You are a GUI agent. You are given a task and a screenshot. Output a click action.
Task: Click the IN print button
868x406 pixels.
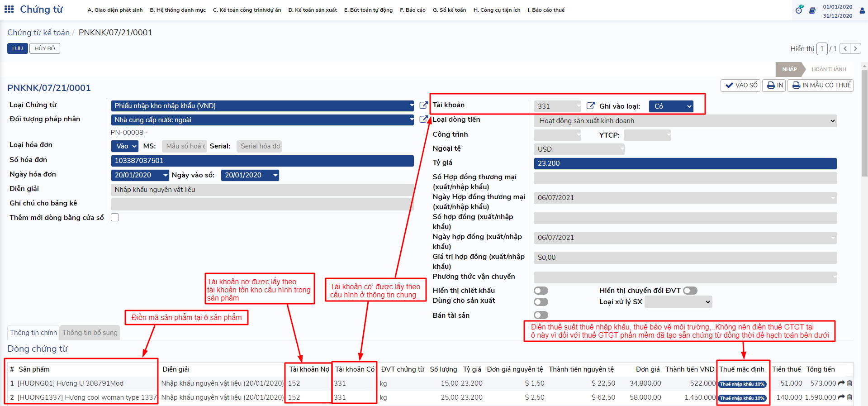point(774,85)
